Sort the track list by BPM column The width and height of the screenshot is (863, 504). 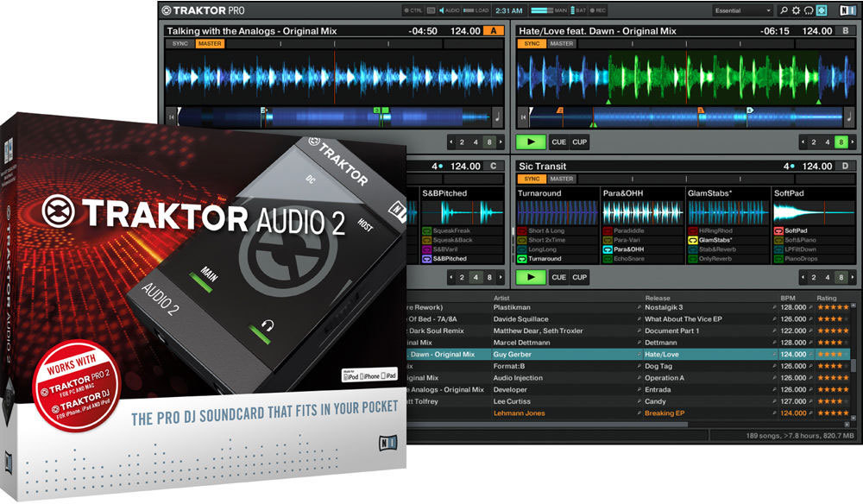pos(787,295)
